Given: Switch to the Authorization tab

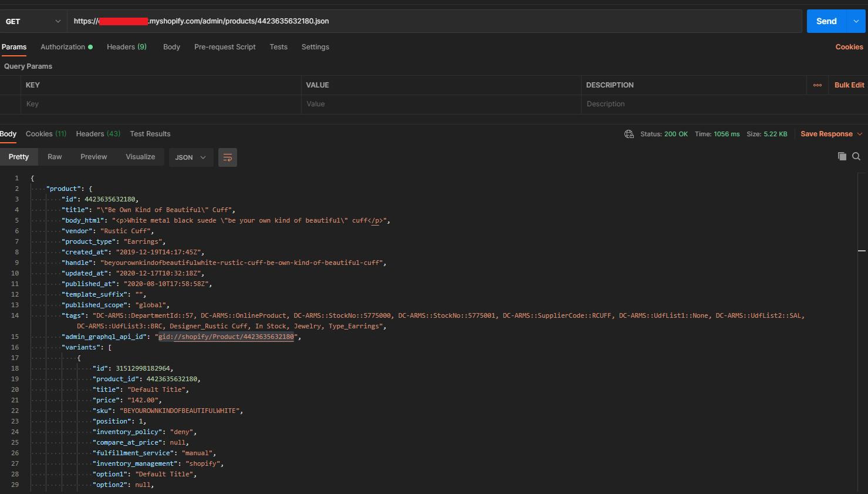Looking at the screenshot, I should tap(63, 47).
